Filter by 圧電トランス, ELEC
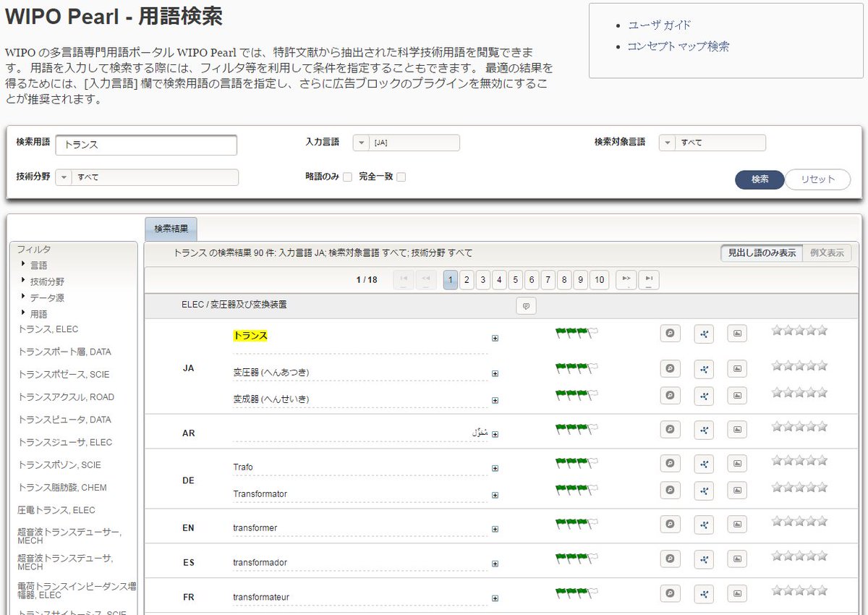Screen dimensions: 868x615 [x=56, y=510]
